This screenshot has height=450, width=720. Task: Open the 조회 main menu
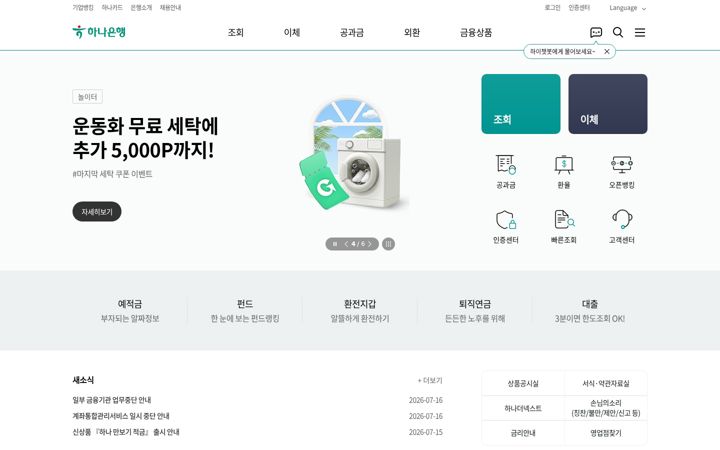[x=236, y=33]
